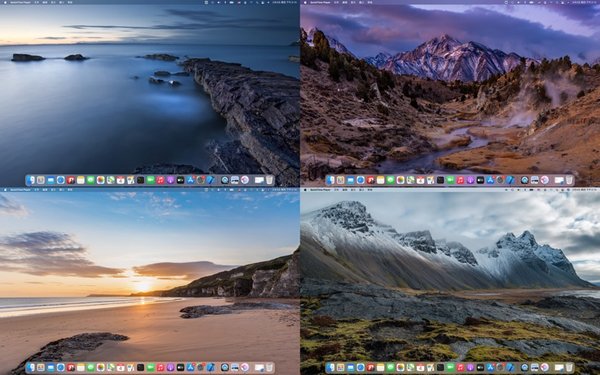This screenshot has width=600, height=375.
Task: Open Terminal in the beach sunset desktop's dock
Action: pyautogui.click(x=140, y=367)
